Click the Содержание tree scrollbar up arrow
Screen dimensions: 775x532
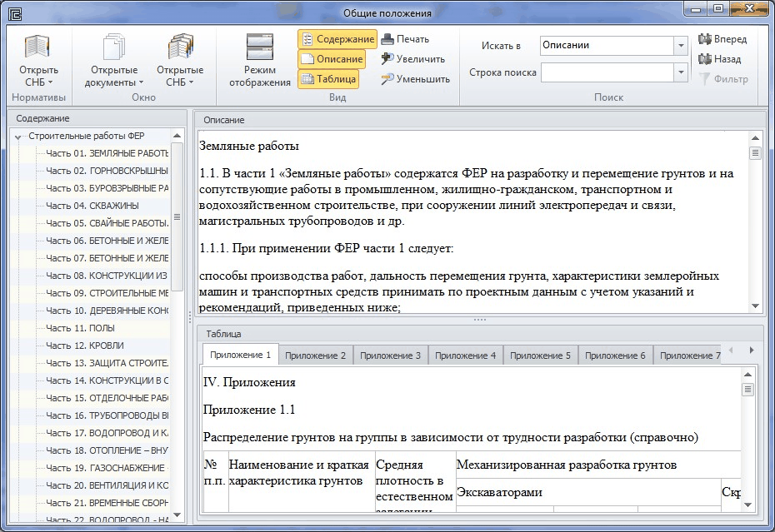[x=177, y=136]
